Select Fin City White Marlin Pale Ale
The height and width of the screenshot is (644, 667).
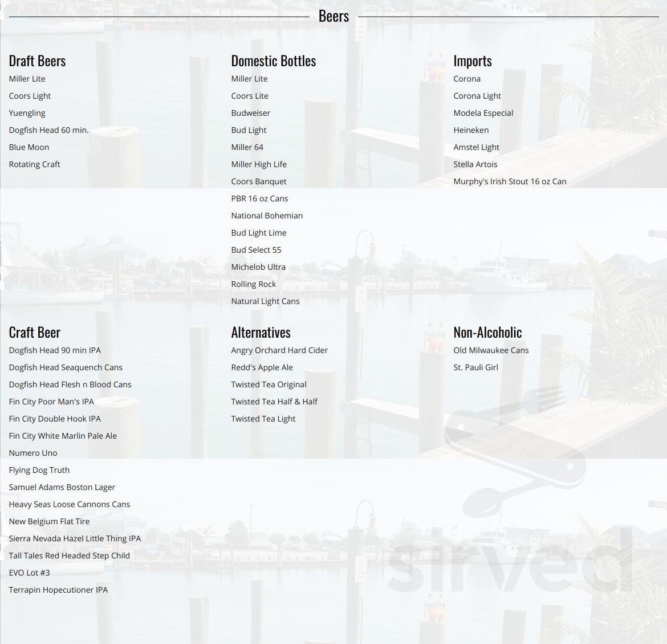tap(63, 436)
